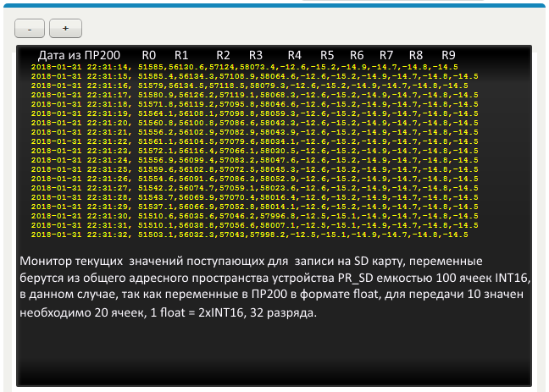Click the description line starting 'берутся из общего'
This screenshot has width=549, height=392.
click(x=275, y=279)
